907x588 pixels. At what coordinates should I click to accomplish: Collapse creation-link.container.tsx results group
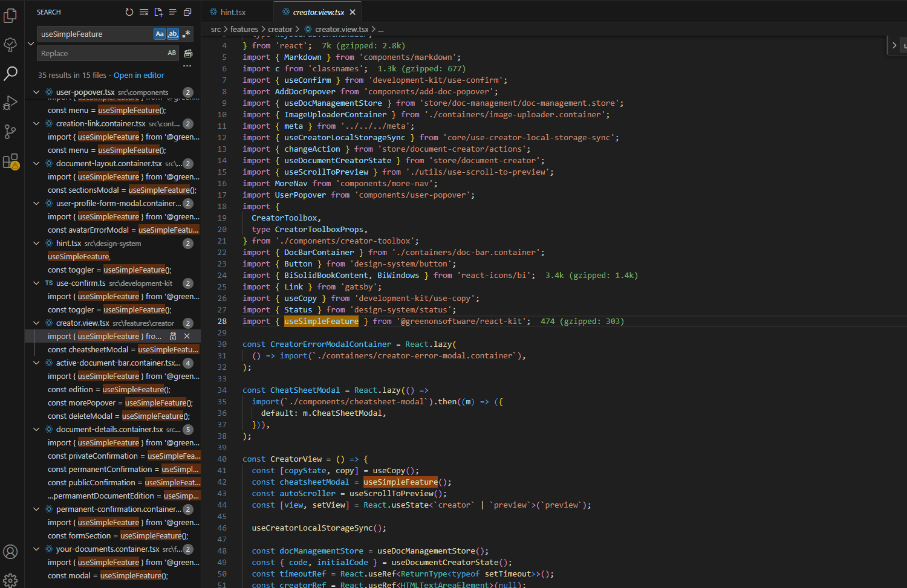click(x=36, y=123)
